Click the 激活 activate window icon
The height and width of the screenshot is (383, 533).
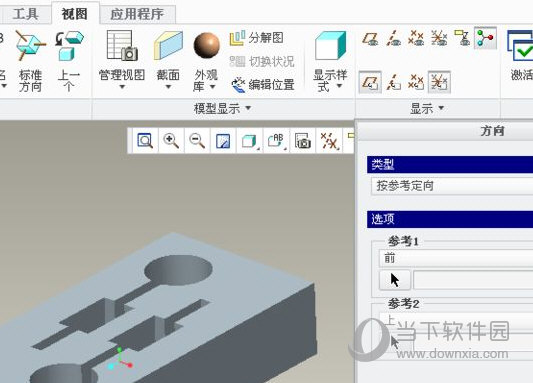[520, 46]
